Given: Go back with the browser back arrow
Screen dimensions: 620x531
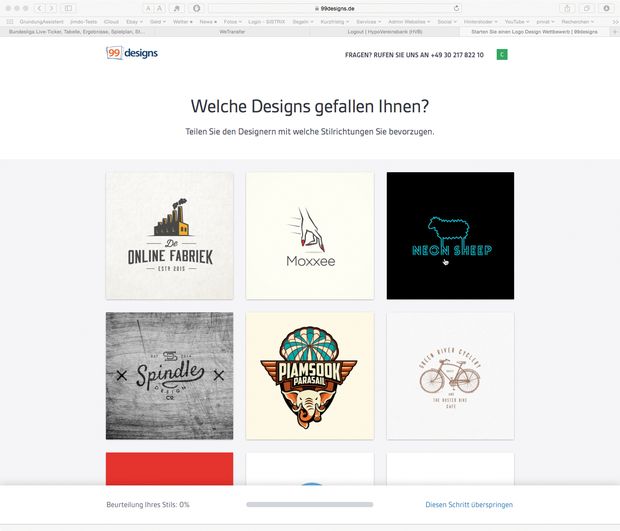Looking at the screenshot, I should [39, 8].
